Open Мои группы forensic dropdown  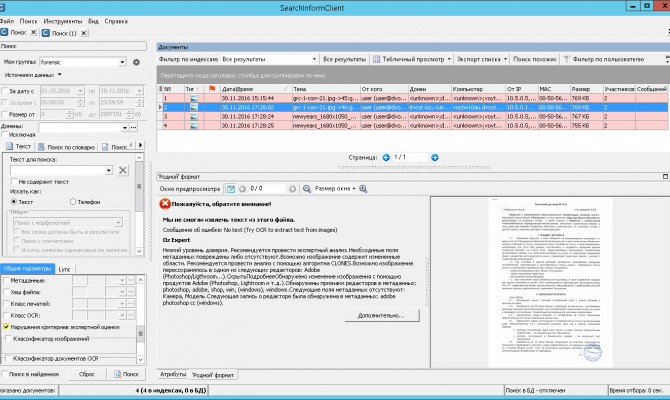122,62
